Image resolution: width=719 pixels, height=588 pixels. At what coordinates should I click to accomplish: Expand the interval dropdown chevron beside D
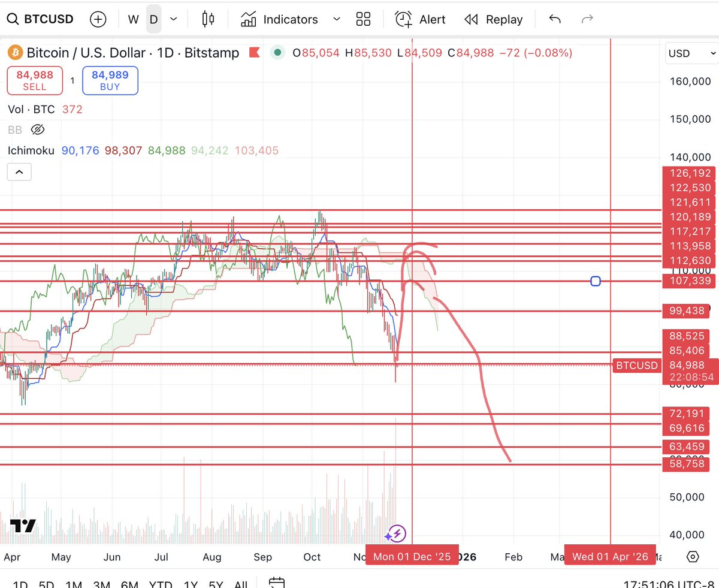pyautogui.click(x=174, y=19)
